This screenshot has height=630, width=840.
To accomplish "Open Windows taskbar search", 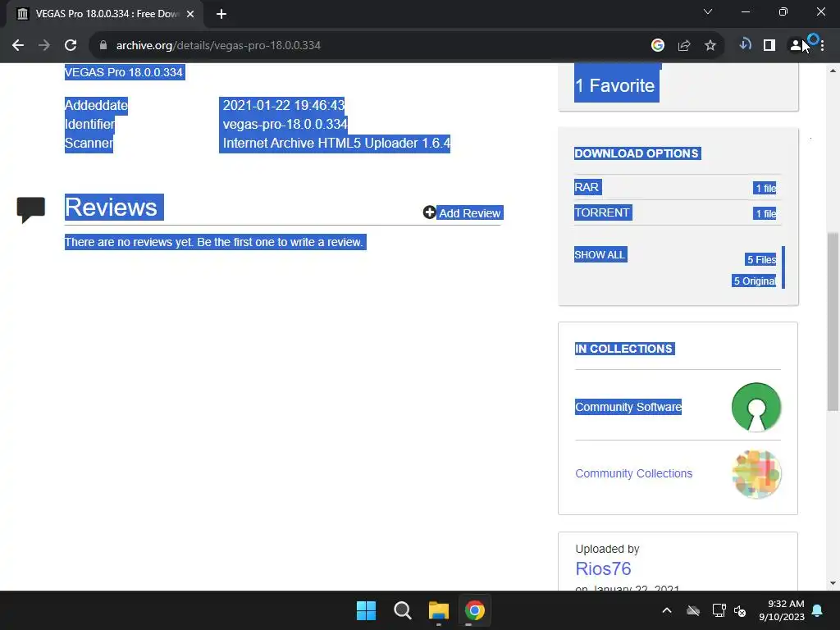I will (402, 610).
